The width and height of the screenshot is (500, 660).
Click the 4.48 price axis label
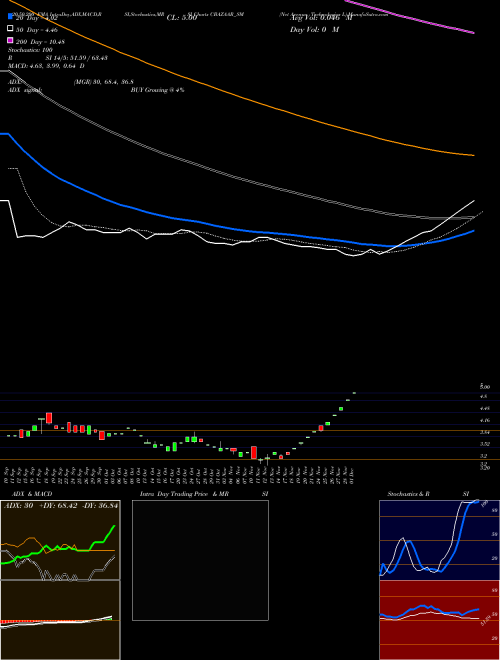(485, 408)
